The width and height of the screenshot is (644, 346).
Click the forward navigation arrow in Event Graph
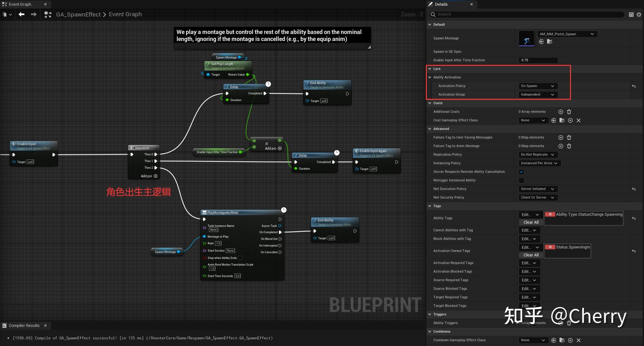(x=34, y=14)
